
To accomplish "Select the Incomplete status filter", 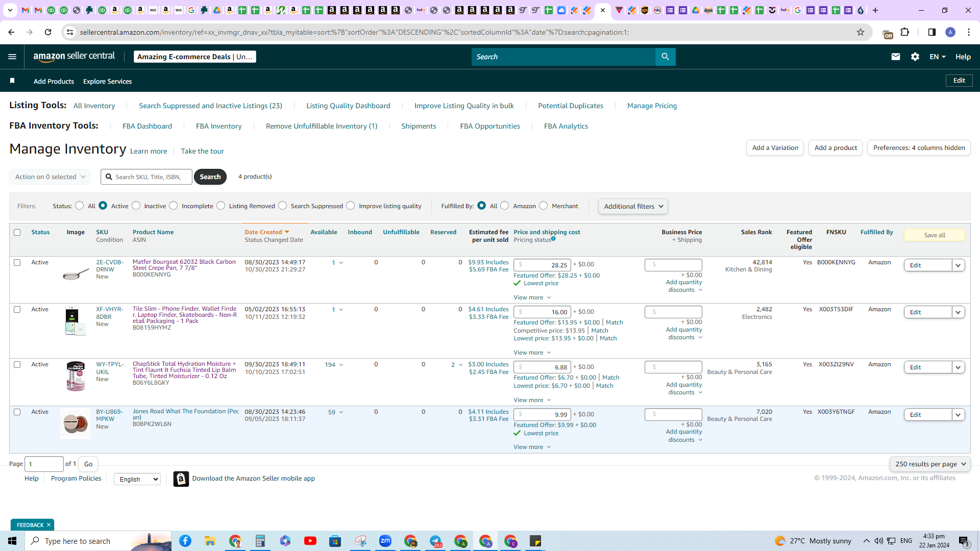I will coord(174,206).
